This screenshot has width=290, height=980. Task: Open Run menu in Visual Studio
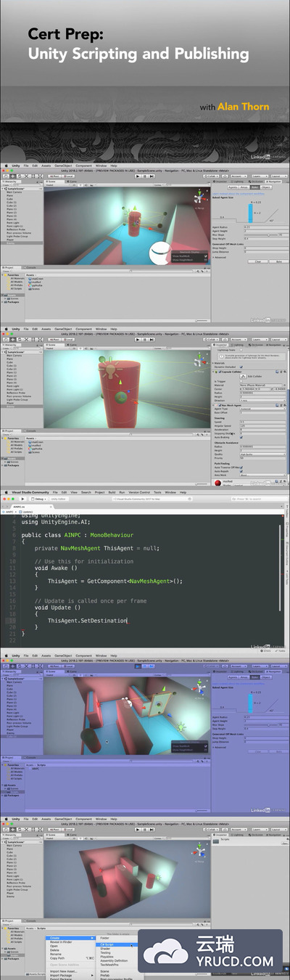[x=121, y=492]
